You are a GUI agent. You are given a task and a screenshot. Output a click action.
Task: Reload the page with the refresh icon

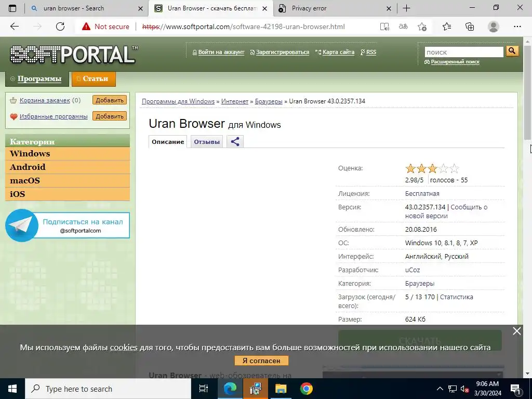click(x=60, y=26)
